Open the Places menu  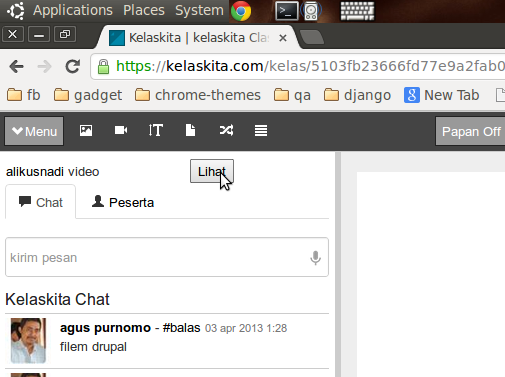(144, 10)
